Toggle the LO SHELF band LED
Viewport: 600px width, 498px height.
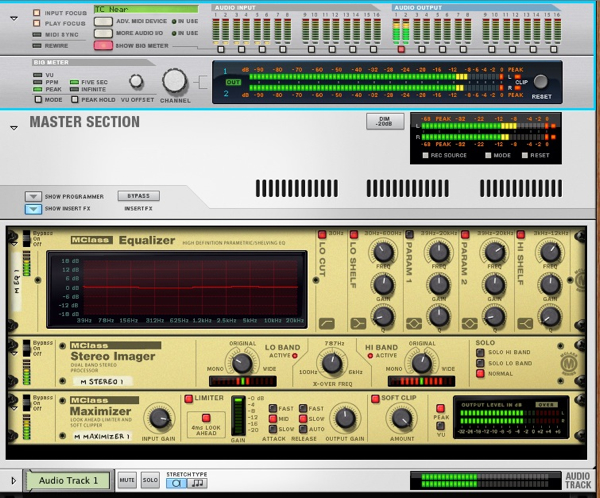(x=354, y=234)
